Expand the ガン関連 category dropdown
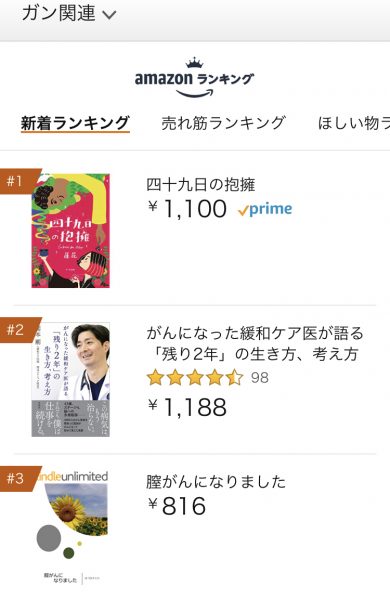Viewport: 390px width, 600px height. click(x=69, y=13)
